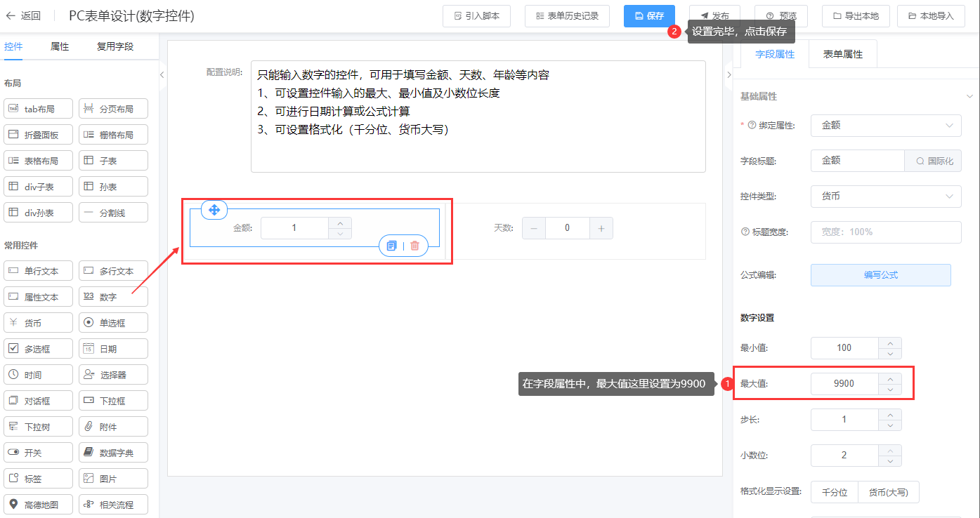Increase the 最小值 stepper
This screenshot has height=518, width=980.
890,343
